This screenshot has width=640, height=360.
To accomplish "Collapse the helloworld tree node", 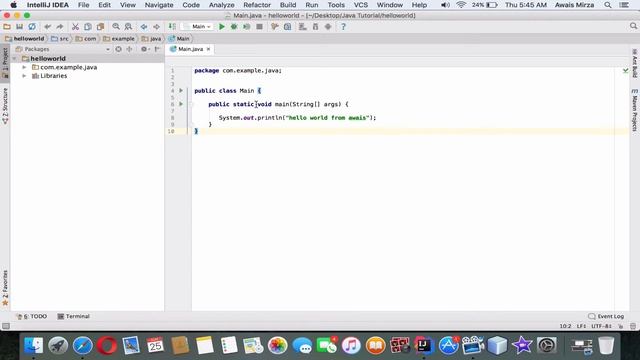I will click(15, 59).
